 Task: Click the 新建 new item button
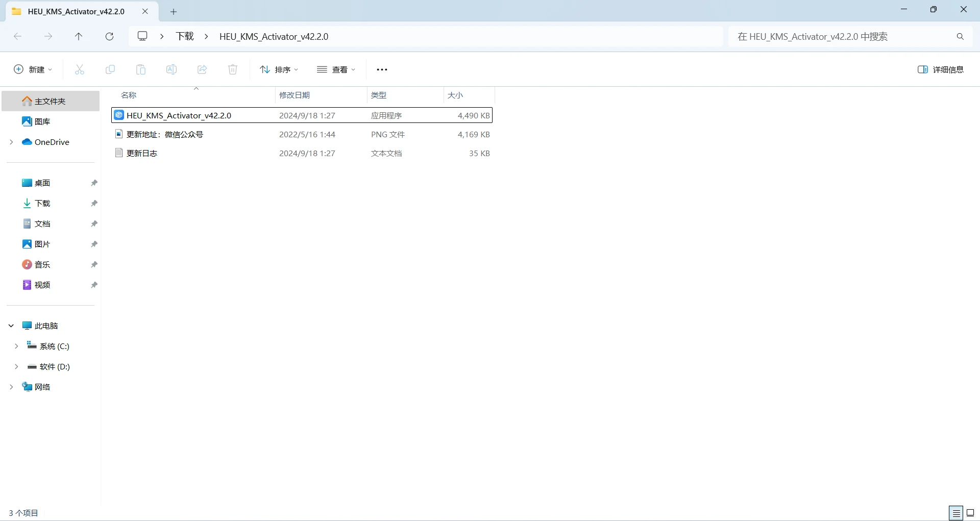pyautogui.click(x=33, y=69)
